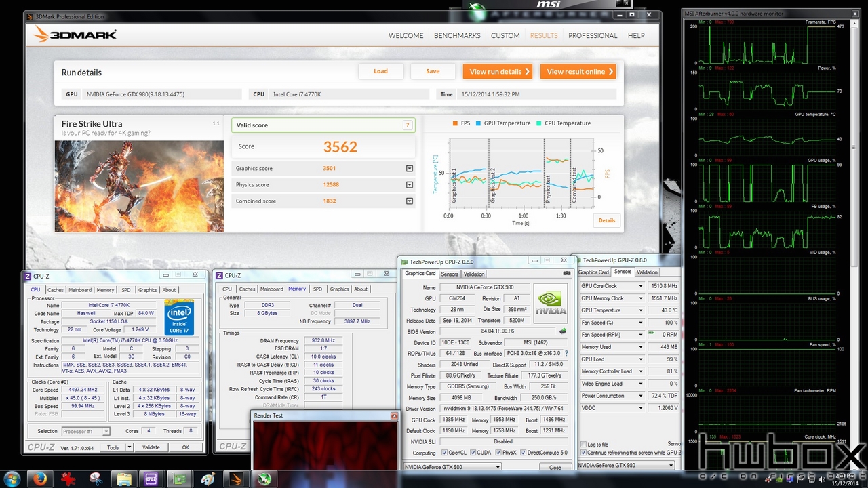Expand the Combined score details
This screenshot has width=868, height=488.
click(x=410, y=201)
